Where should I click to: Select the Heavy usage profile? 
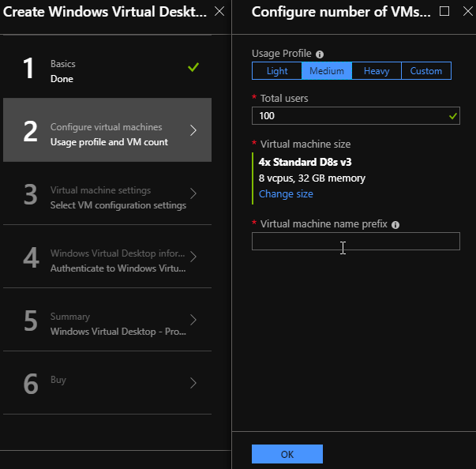[376, 71]
